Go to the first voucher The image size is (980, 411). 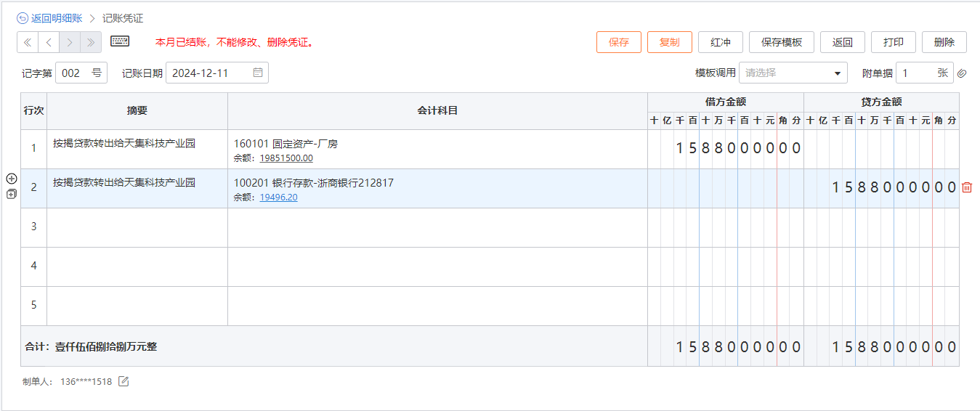point(28,42)
